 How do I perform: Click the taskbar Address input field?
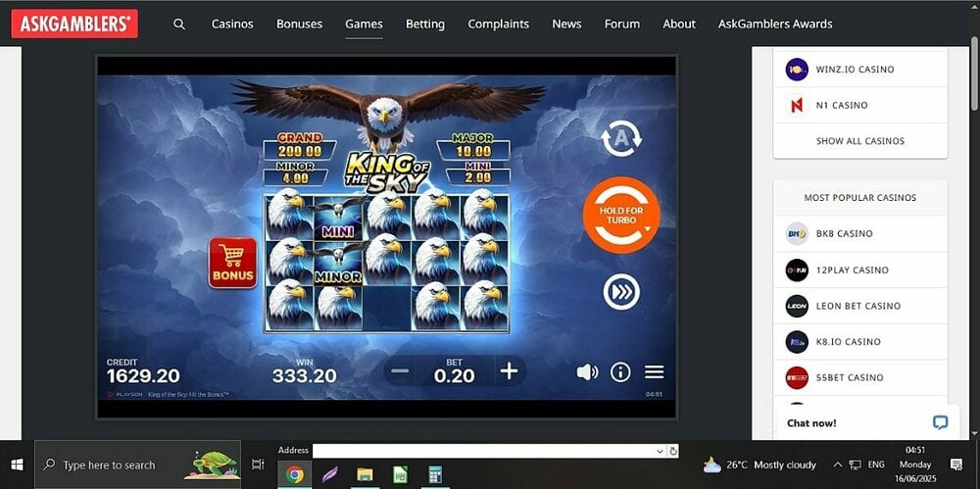point(484,451)
